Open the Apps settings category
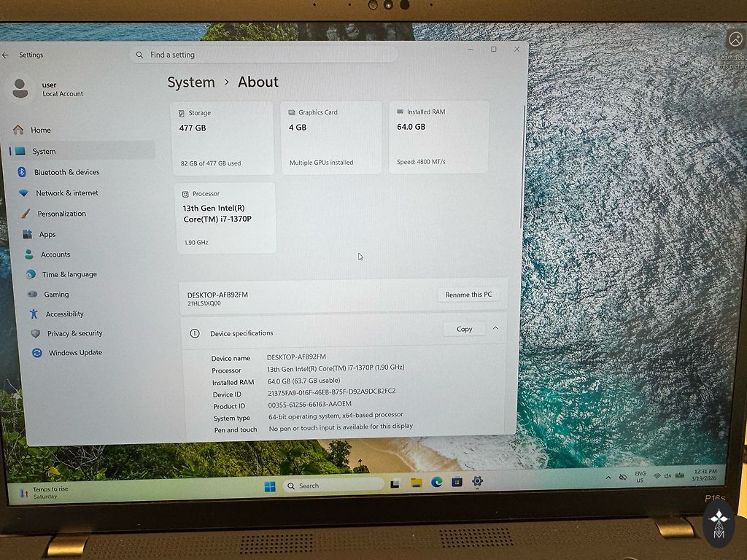The width and height of the screenshot is (747, 560). coord(47,235)
